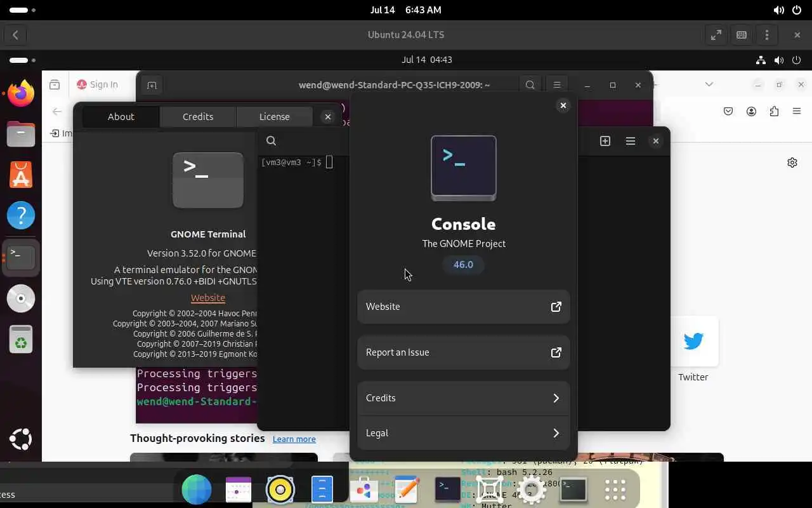812x508 pixels.
Task: Open Ubuntu App Center from the dock
Action: [x=21, y=175]
